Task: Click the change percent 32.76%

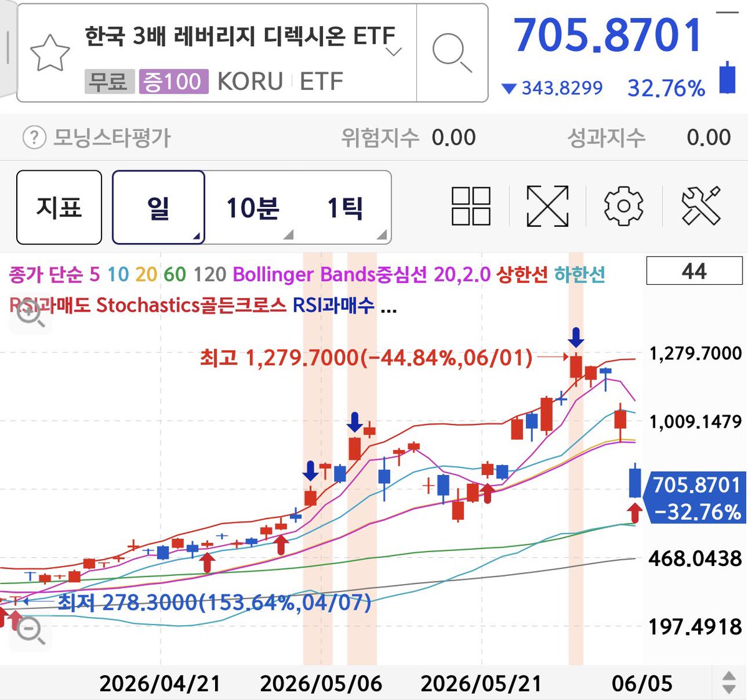Action: coord(666,88)
